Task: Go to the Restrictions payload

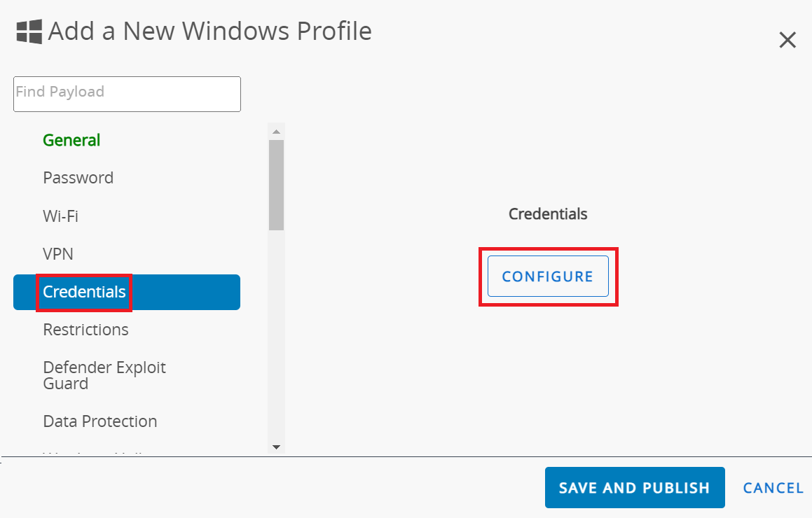Action: [x=85, y=330]
